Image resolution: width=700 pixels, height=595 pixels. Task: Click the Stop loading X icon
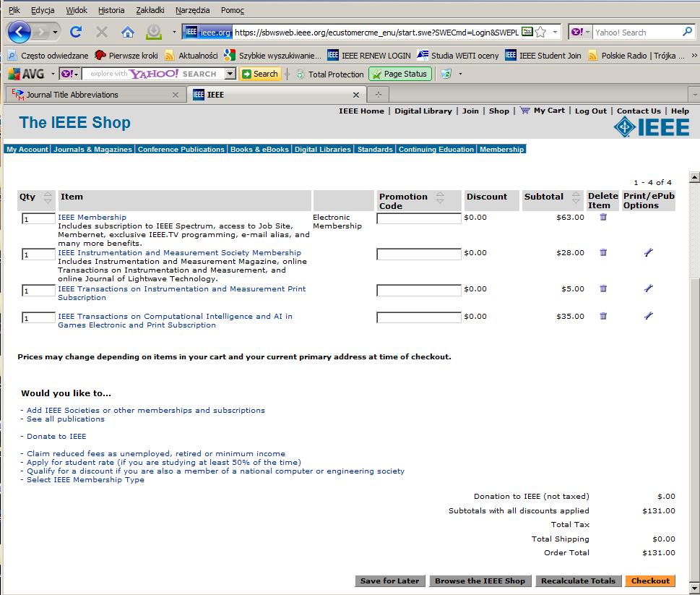point(102,32)
